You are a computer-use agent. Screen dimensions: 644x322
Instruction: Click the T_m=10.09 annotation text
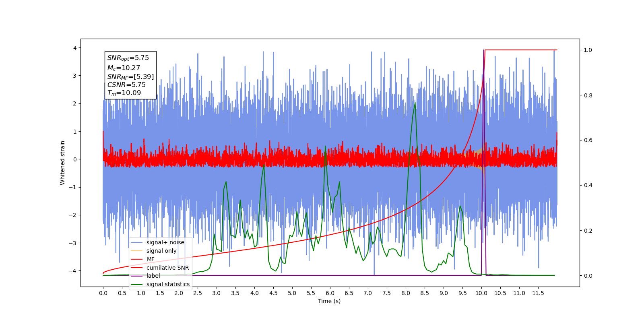click(x=124, y=93)
